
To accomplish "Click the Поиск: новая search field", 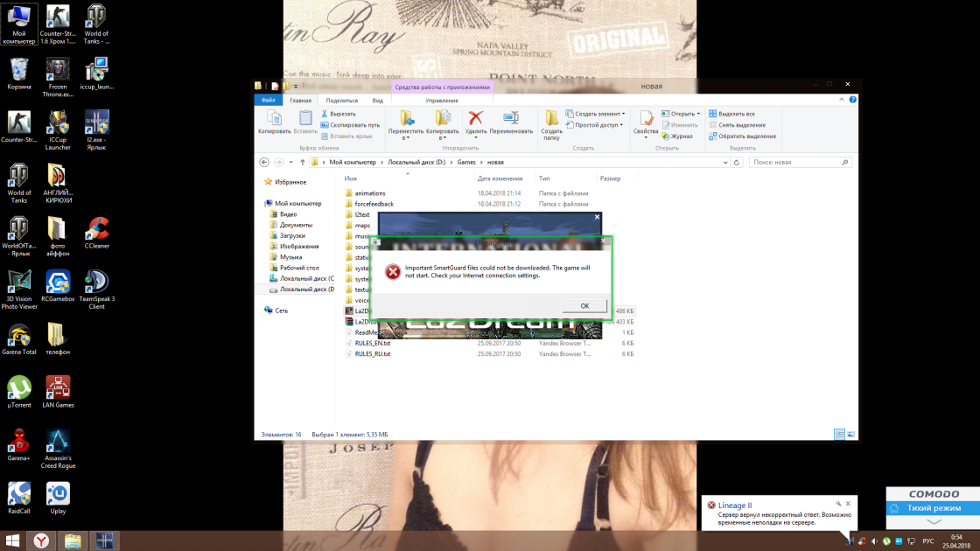I will 798,162.
